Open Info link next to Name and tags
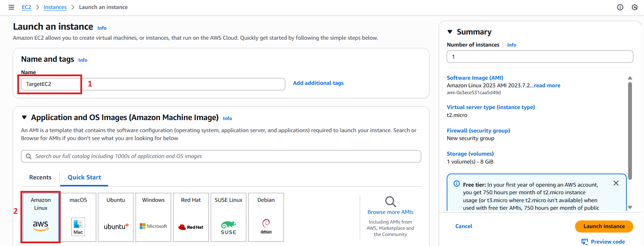This screenshot has width=644, height=246. pos(83,60)
